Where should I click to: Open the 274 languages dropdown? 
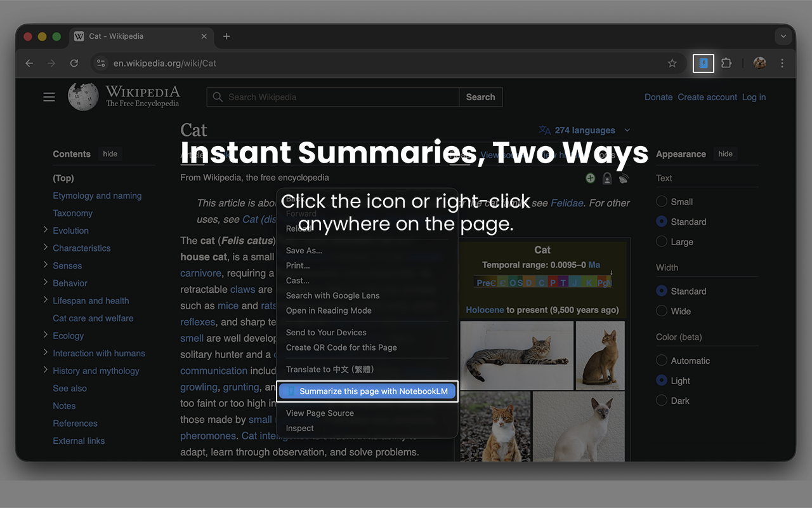pyautogui.click(x=585, y=130)
